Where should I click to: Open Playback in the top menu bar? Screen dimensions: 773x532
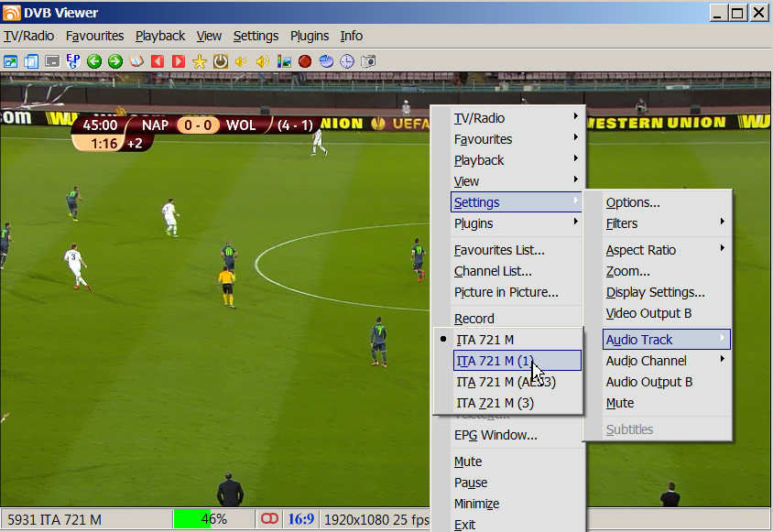(x=160, y=36)
